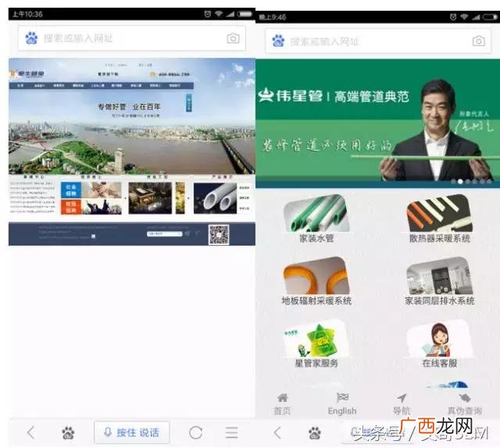Screen dimensions: 500x448
Task: Open Baidu home from right bottom toolbar paw
Action: [x=315, y=433]
